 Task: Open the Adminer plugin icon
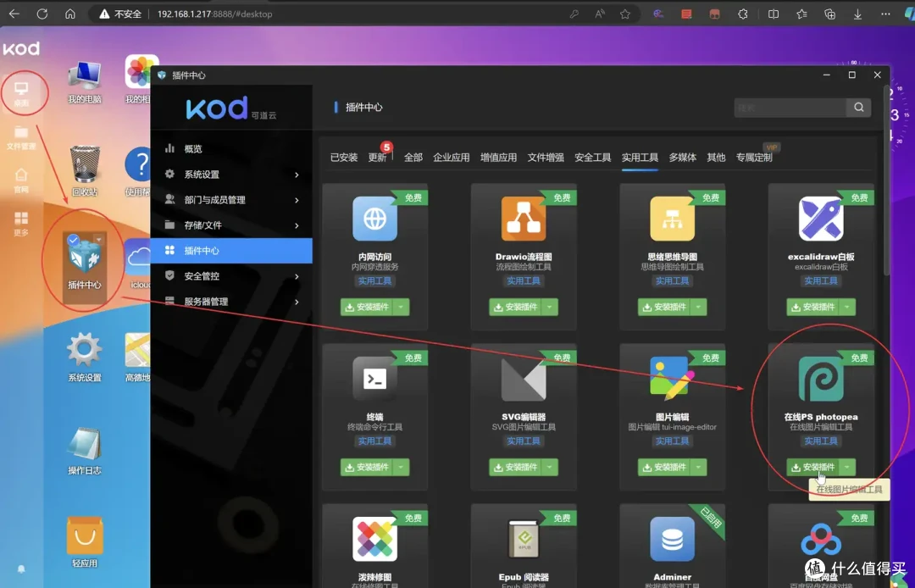pos(672,540)
